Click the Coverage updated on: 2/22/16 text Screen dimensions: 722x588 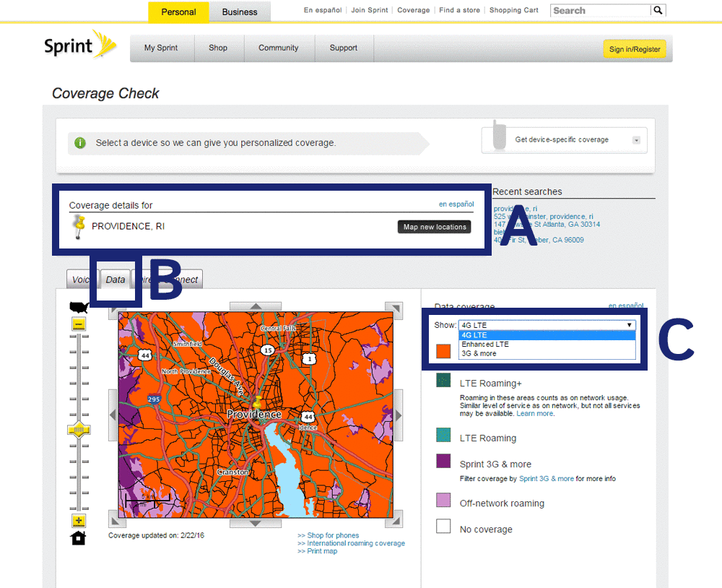tap(156, 535)
